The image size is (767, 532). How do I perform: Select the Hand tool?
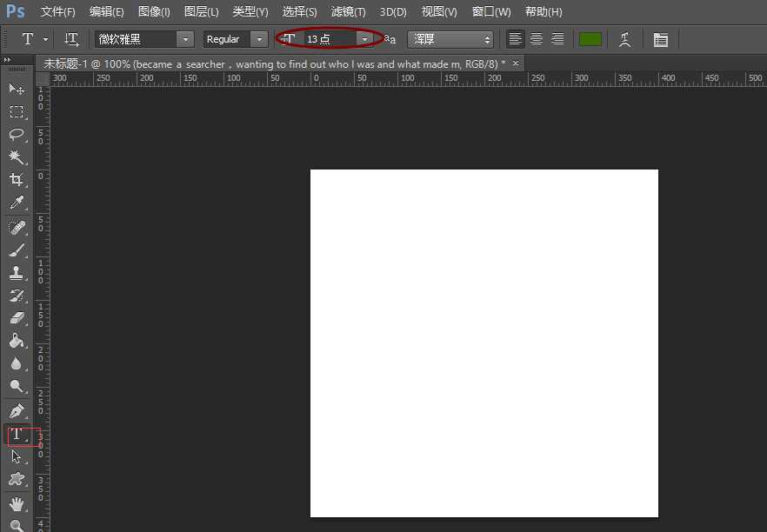click(x=16, y=503)
